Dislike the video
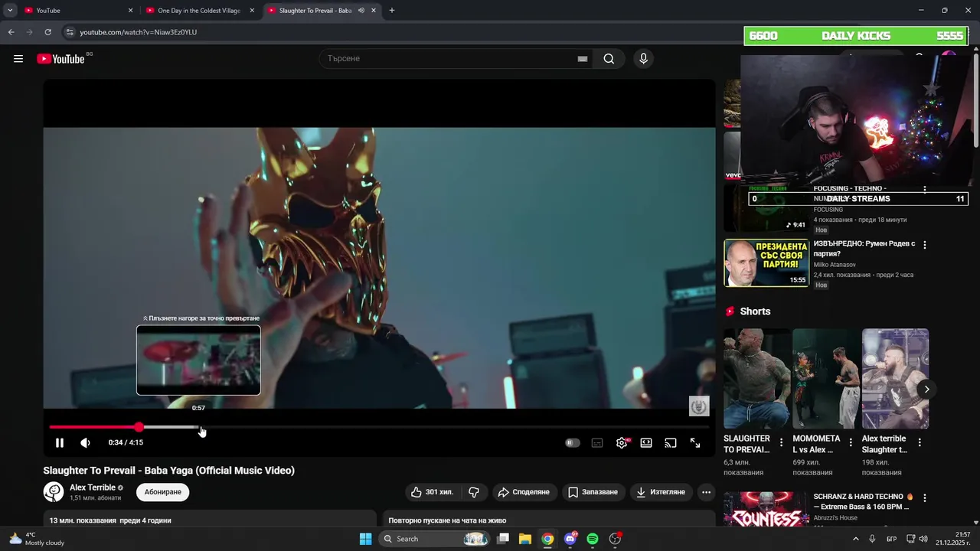This screenshot has height=551, width=980. [474, 492]
